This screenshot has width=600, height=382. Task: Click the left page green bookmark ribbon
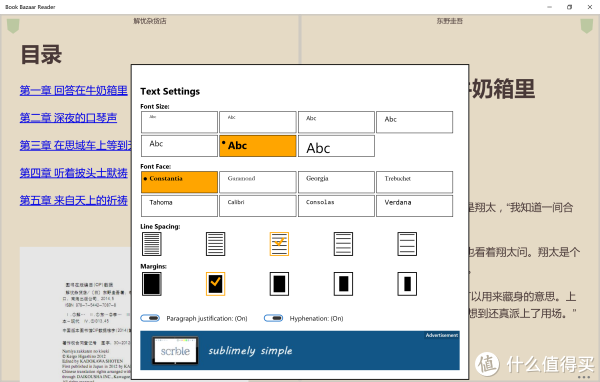click(x=13, y=26)
